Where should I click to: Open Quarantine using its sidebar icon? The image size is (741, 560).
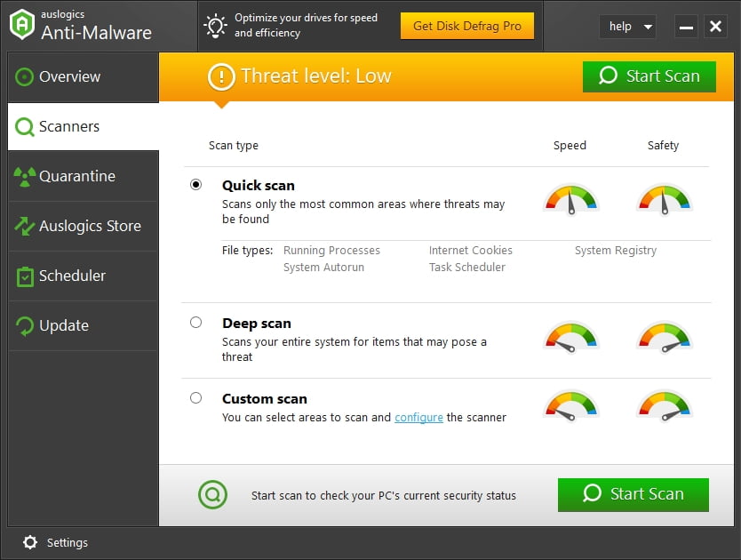(22, 176)
